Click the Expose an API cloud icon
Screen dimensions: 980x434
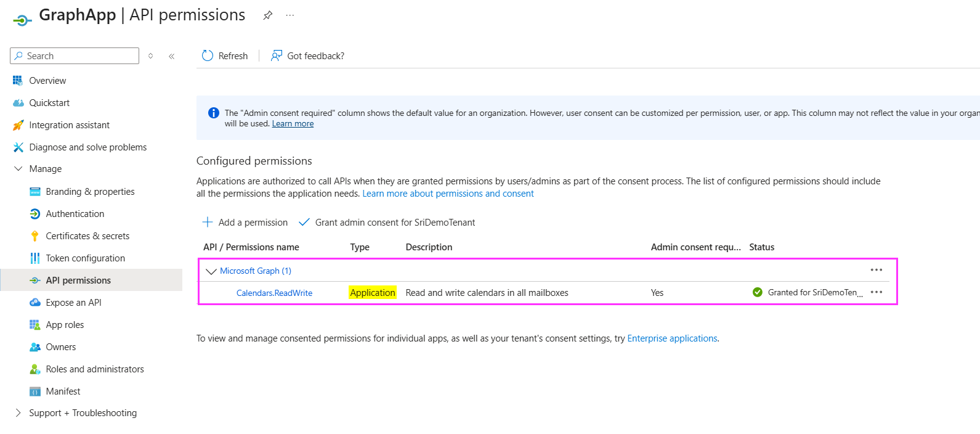point(35,303)
